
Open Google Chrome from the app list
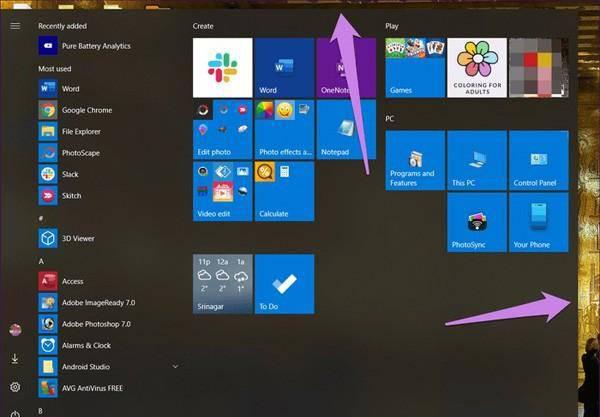[x=75, y=110]
